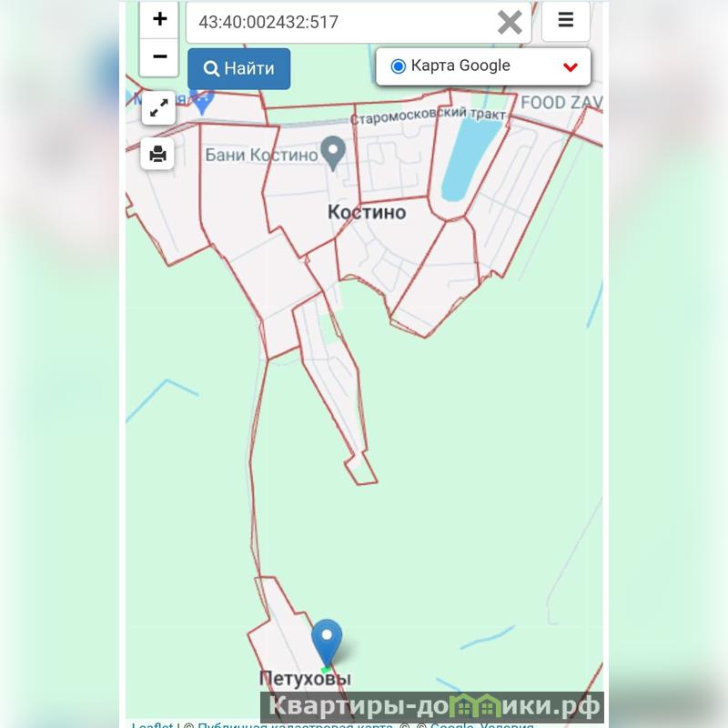The height and width of the screenshot is (728, 728).
Task: Clear the cadastral number search field
Action: point(510,22)
